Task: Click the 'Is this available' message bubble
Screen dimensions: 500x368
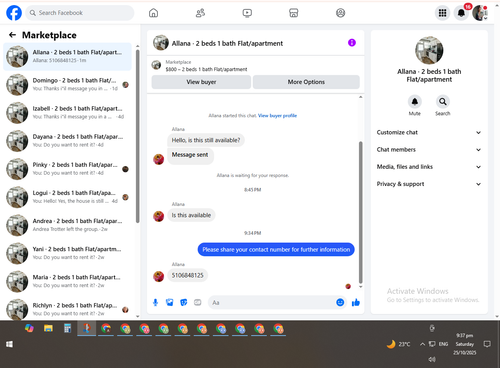Action: [191, 215]
